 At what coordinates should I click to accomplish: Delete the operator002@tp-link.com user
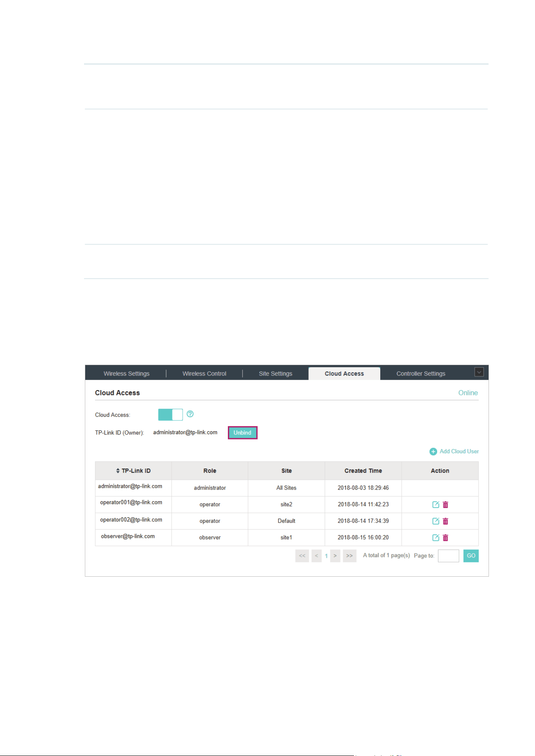tap(445, 521)
